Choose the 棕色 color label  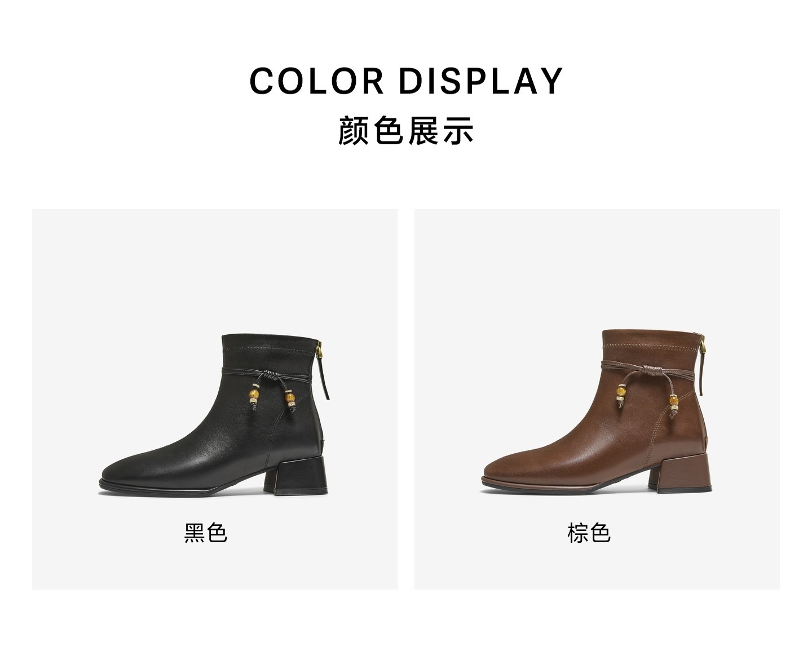[x=589, y=533]
